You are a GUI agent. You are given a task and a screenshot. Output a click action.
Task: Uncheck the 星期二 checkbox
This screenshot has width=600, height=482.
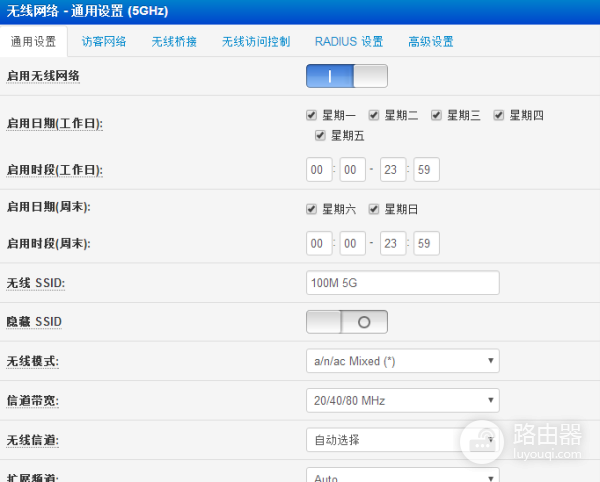pos(374,115)
